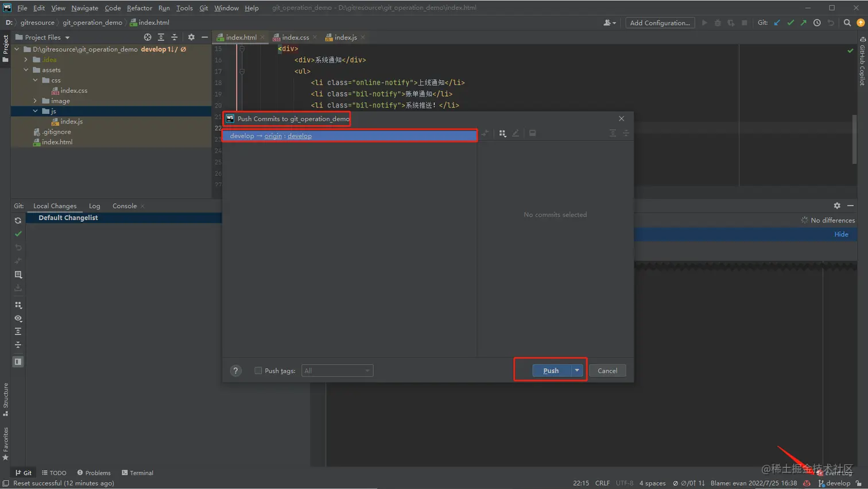Expand all items in Local Changes panel
Screen dimensions: 868x489
click(18, 331)
